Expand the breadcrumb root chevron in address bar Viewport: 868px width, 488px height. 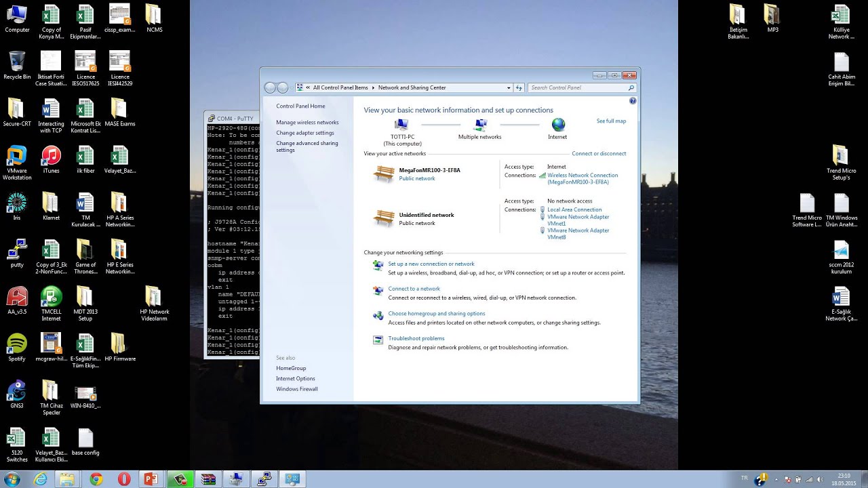(x=308, y=87)
